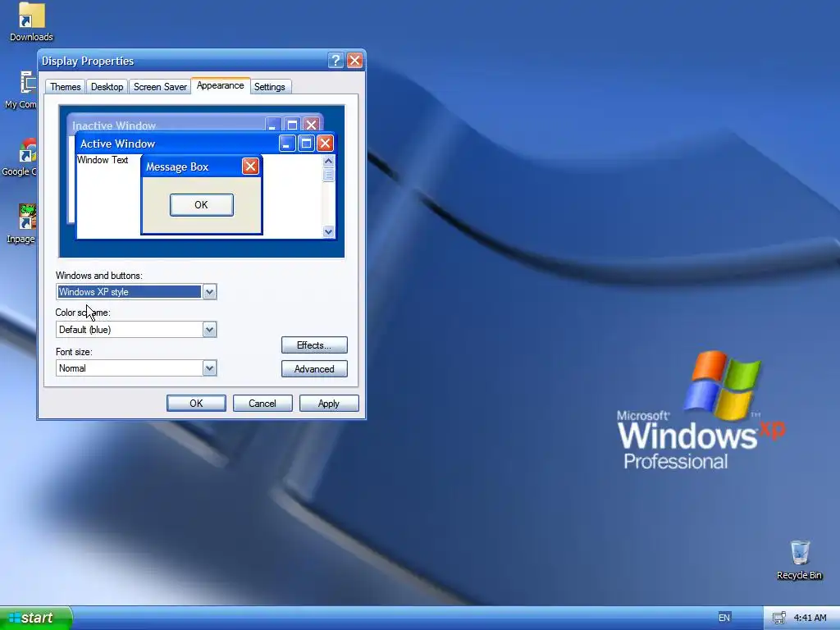Screen dimensions: 840x630
Task: Click the preview scrollbar thumb
Action: coord(328,175)
